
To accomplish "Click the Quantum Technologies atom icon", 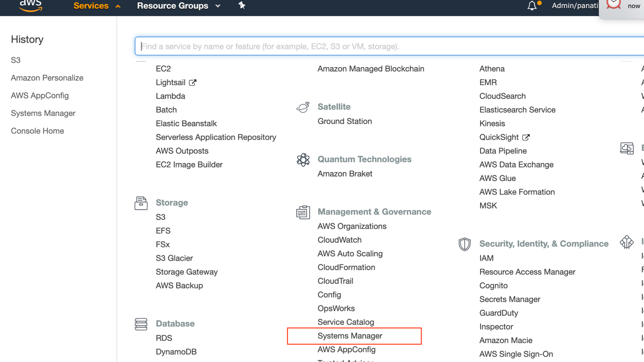I will click(x=303, y=159).
